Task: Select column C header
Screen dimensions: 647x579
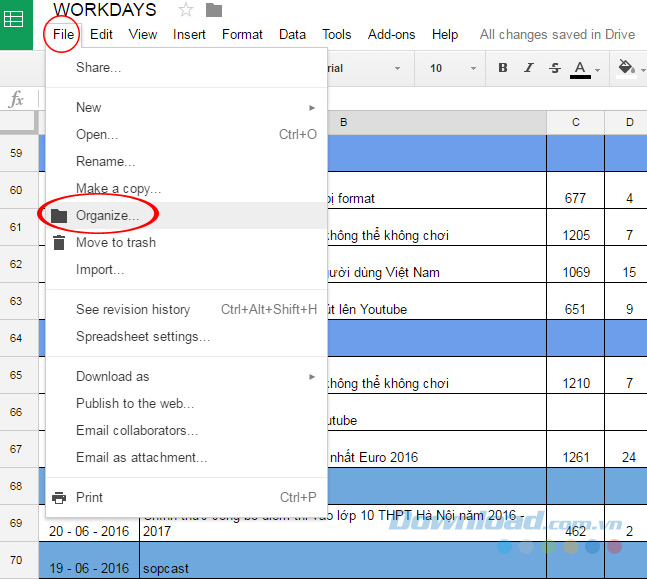Action: (x=576, y=122)
